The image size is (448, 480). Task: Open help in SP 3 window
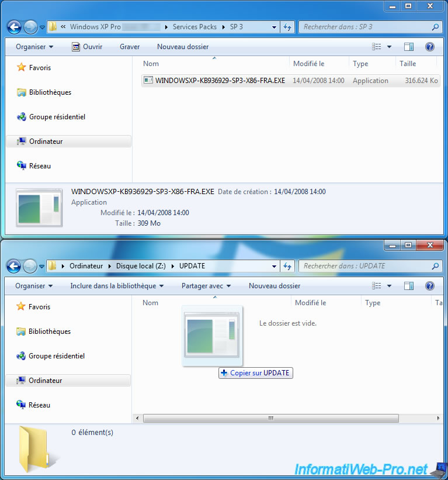click(430, 47)
